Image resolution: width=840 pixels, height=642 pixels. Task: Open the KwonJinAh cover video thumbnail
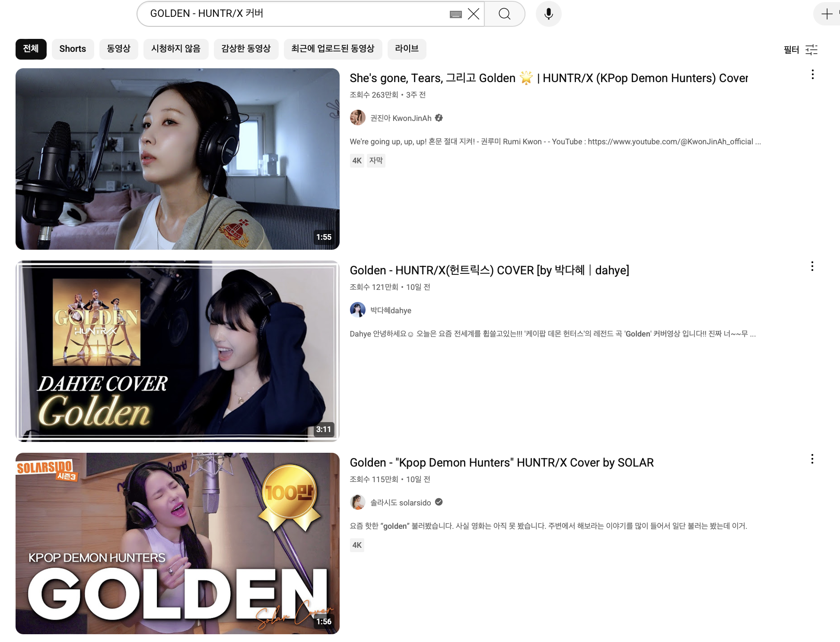tap(178, 159)
